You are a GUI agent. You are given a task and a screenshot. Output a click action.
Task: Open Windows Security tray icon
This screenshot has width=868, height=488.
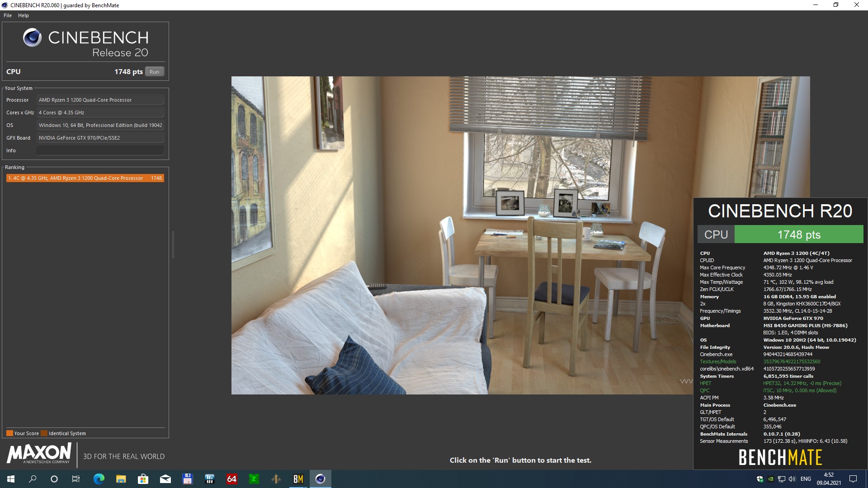tap(760, 479)
